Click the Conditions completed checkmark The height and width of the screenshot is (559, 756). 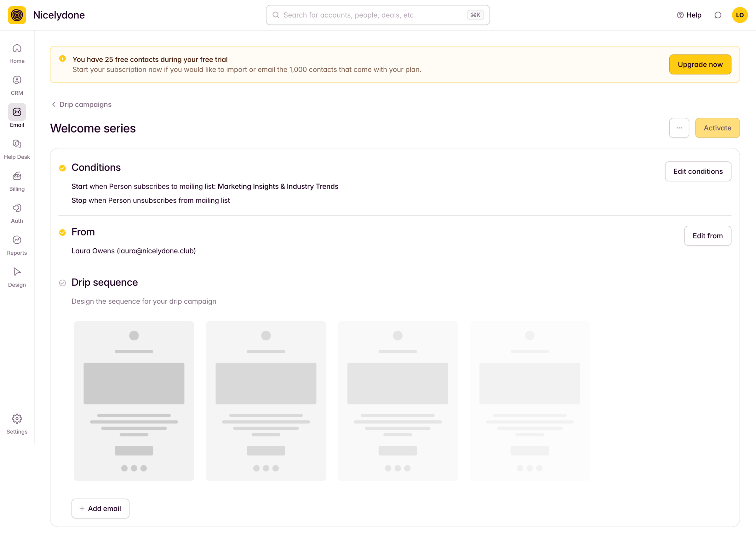pos(63,168)
